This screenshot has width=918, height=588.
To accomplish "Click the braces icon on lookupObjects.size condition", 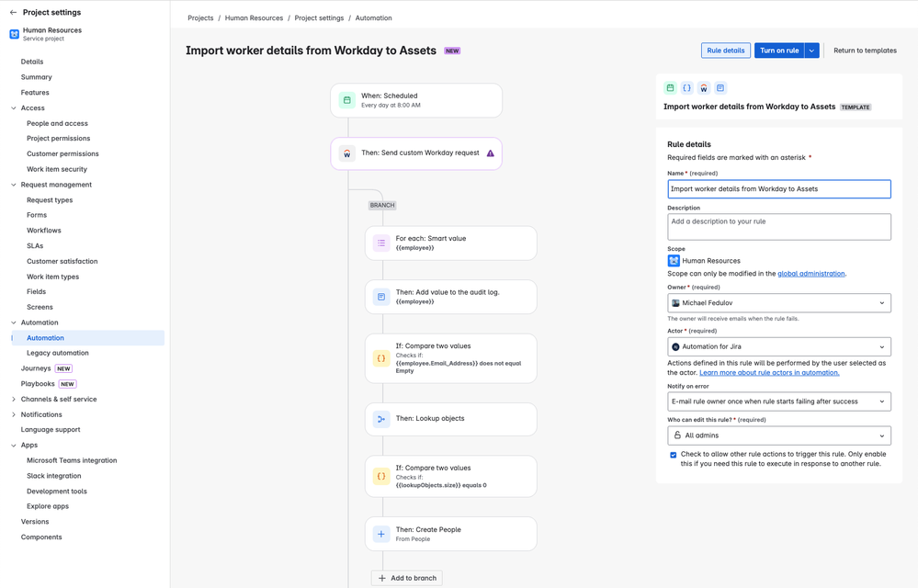I will coord(381,476).
